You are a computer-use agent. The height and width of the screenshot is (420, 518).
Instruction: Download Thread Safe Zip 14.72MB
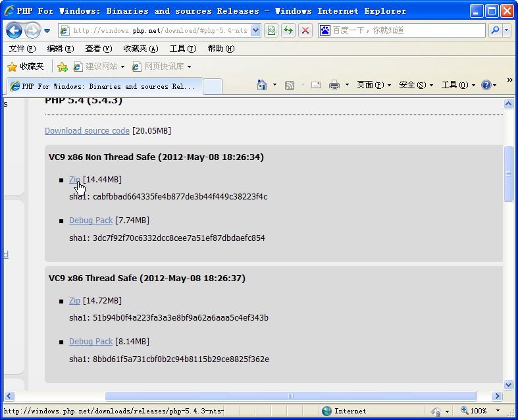tap(74, 301)
